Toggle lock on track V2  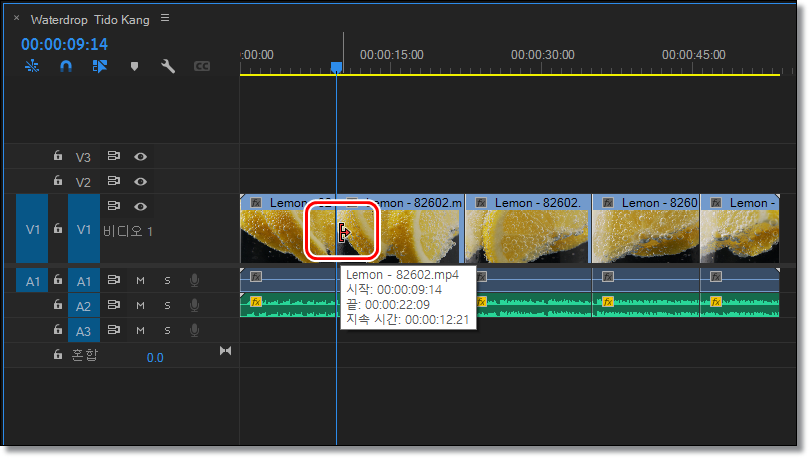click(58, 180)
